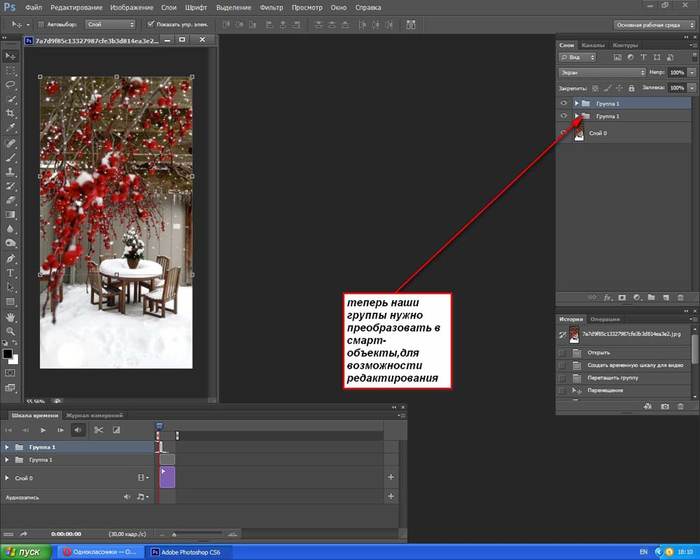Select the Blur tool
Image resolution: width=700 pixels, height=560 pixels.
(10, 229)
